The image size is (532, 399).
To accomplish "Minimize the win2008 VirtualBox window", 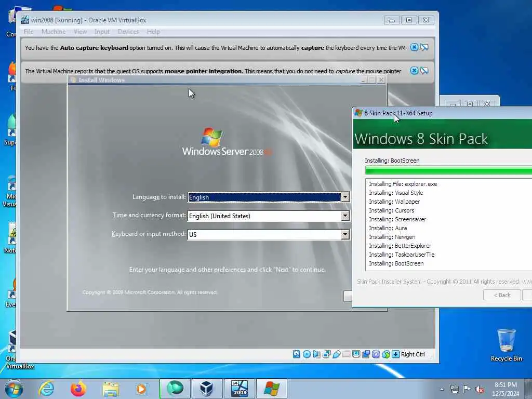I will tap(392, 20).
